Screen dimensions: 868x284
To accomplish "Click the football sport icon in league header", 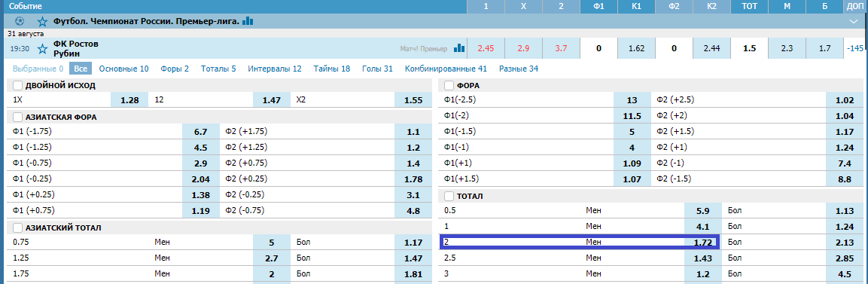I will (20, 22).
